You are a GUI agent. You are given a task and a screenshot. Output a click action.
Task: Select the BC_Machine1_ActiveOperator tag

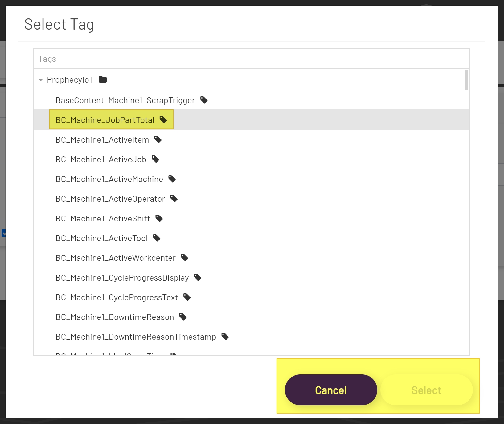click(x=110, y=199)
